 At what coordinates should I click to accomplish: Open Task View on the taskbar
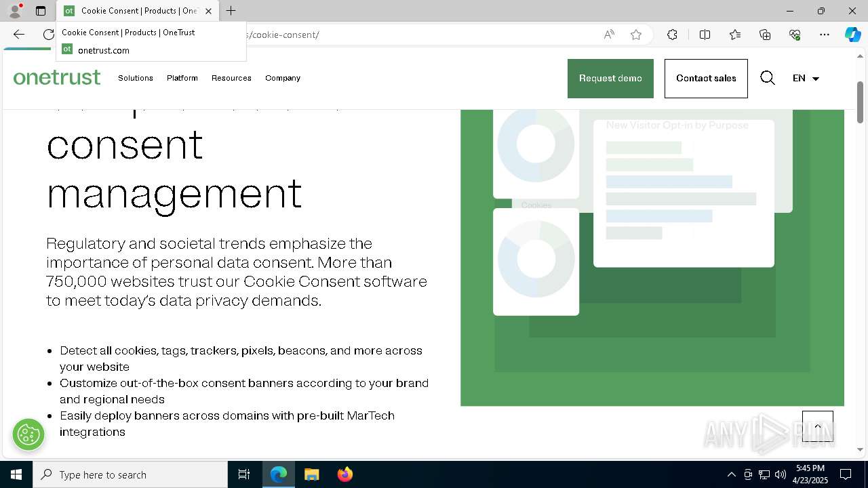(x=244, y=474)
